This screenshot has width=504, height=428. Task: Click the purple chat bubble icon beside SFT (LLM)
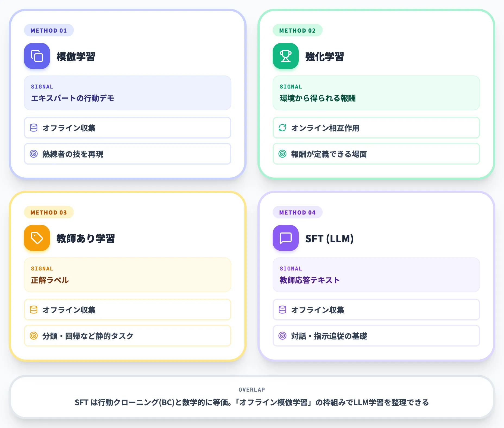click(286, 238)
